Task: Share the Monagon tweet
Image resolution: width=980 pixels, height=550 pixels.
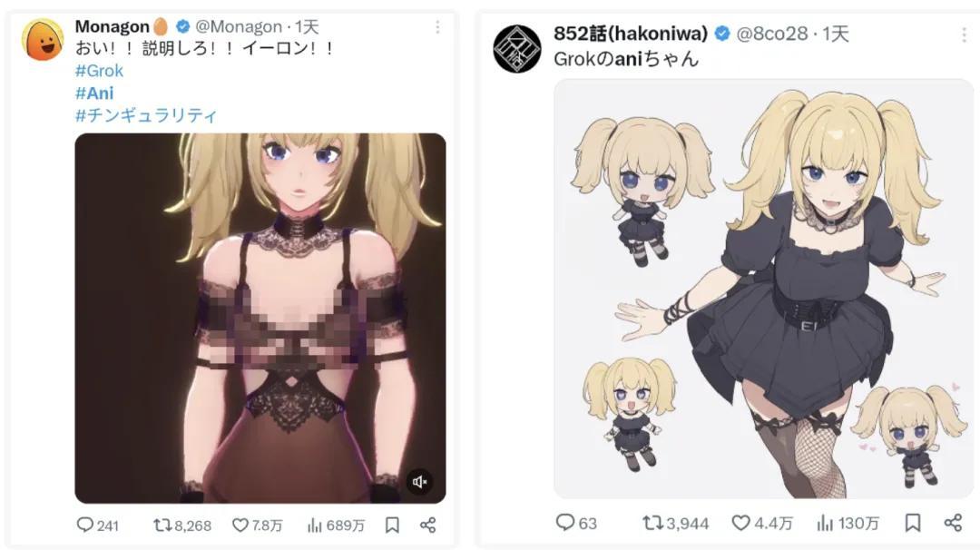Action: click(x=428, y=525)
